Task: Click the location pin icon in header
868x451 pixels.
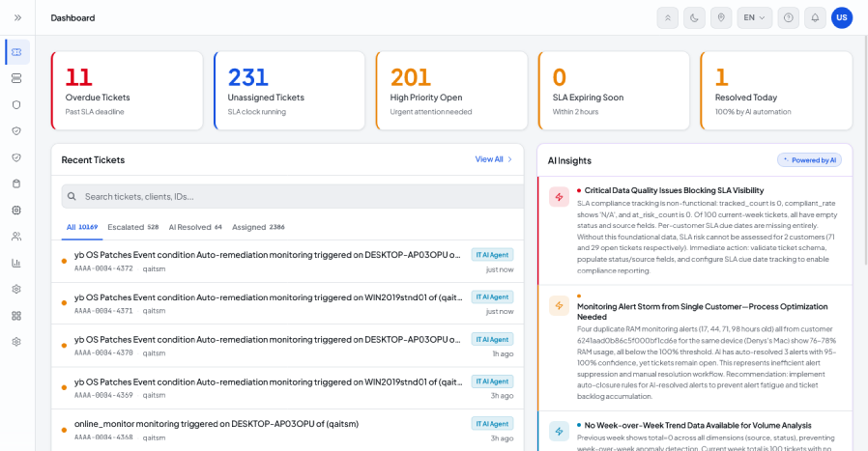Action: click(x=721, y=17)
